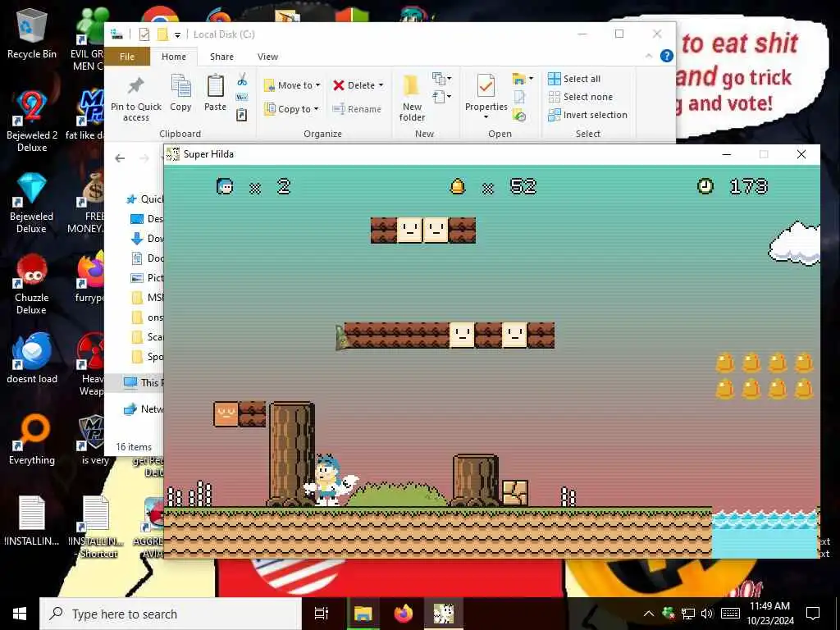
Task: Click the Copy path icon in Clipboard group
Action: point(242,97)
